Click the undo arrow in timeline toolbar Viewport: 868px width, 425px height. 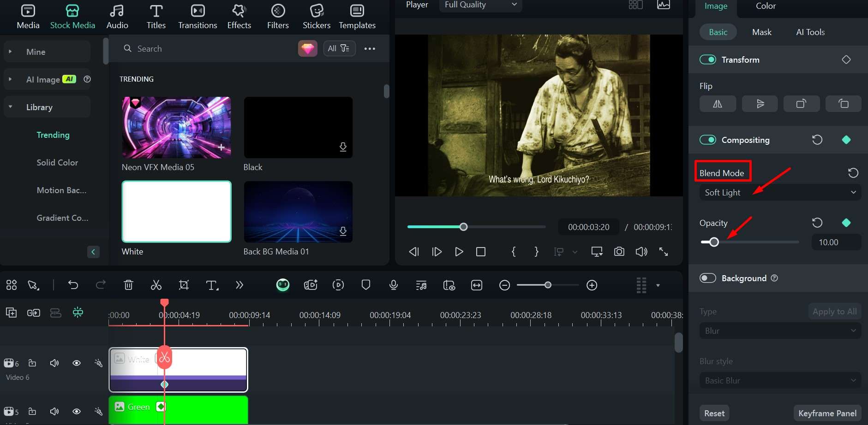point(73,285)
